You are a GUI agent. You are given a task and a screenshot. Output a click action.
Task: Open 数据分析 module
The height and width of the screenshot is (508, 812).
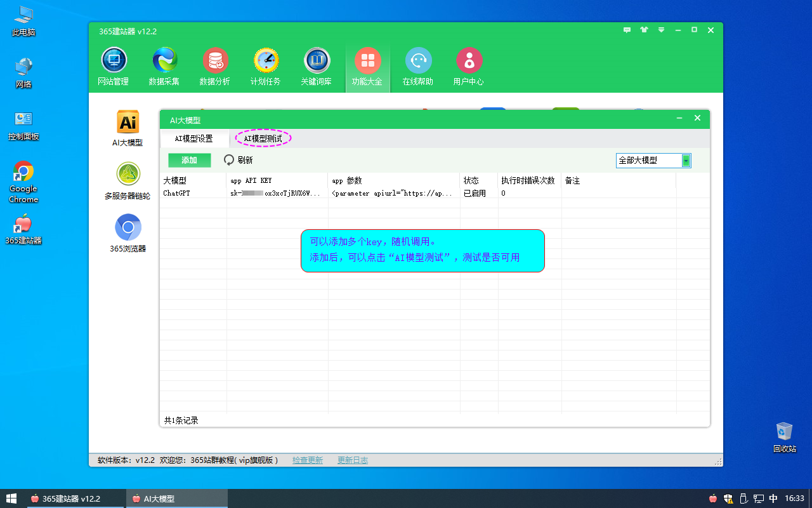click(215, 67)
